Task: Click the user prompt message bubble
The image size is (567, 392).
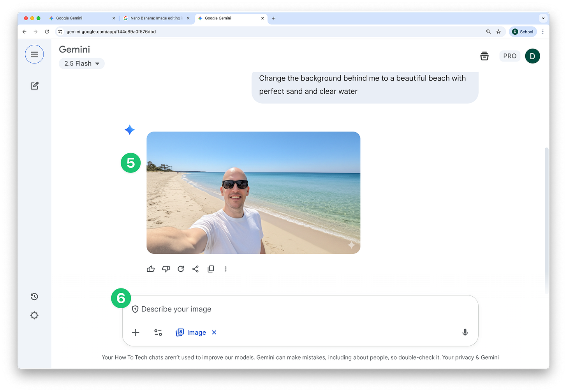Action: [x=365, y=87]
